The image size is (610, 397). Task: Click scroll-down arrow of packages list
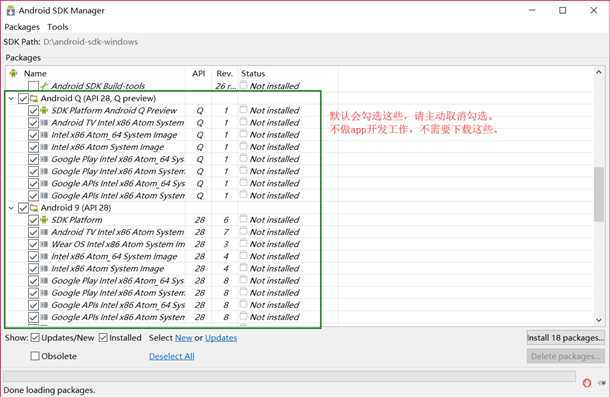click(x=599, y=320)
